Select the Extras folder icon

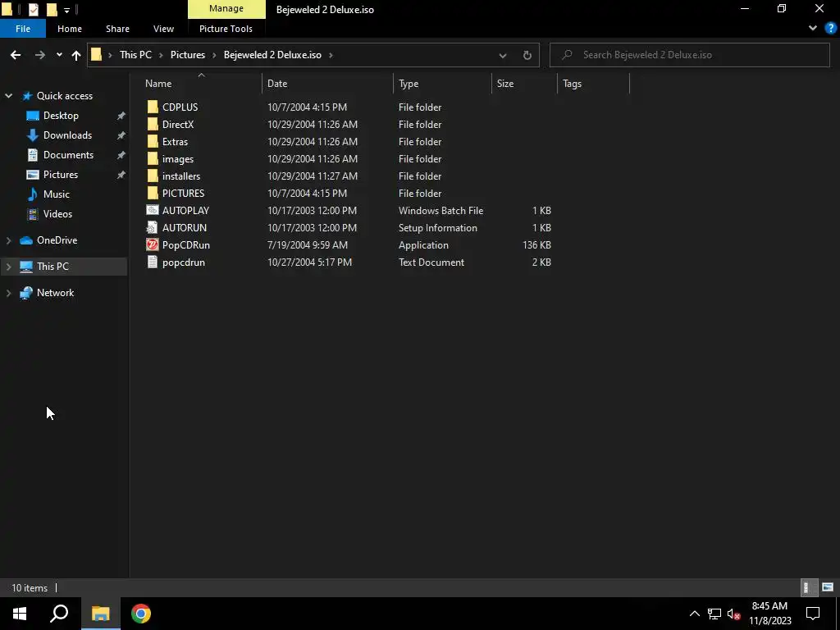tap(153, 141)
